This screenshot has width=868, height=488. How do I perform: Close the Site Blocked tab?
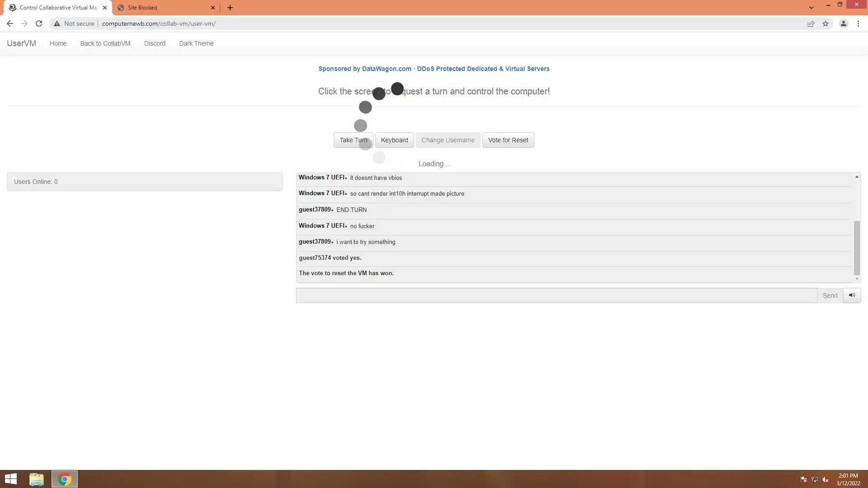[x=213, y=8]
